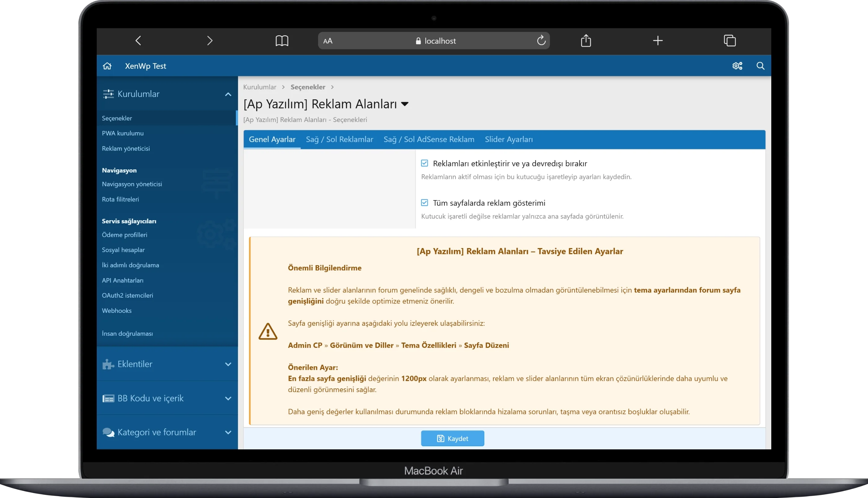Open the browser bookmarks book icon
This screenshot has height=498, width=868.
click(282, 41)
